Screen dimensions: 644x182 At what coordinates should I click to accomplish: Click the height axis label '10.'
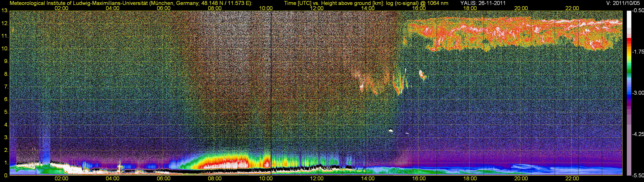tap(5, 49)
